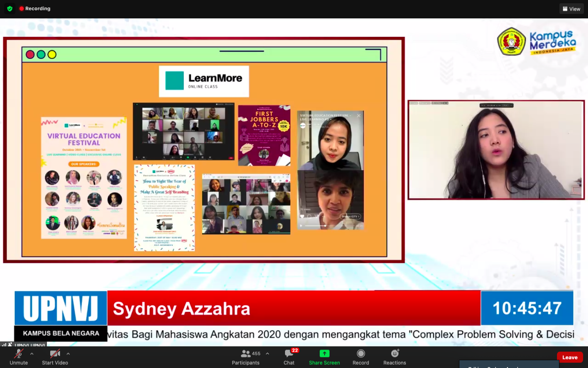Click the Recording status indicator
Screen dimensions: 588x368
35,9
